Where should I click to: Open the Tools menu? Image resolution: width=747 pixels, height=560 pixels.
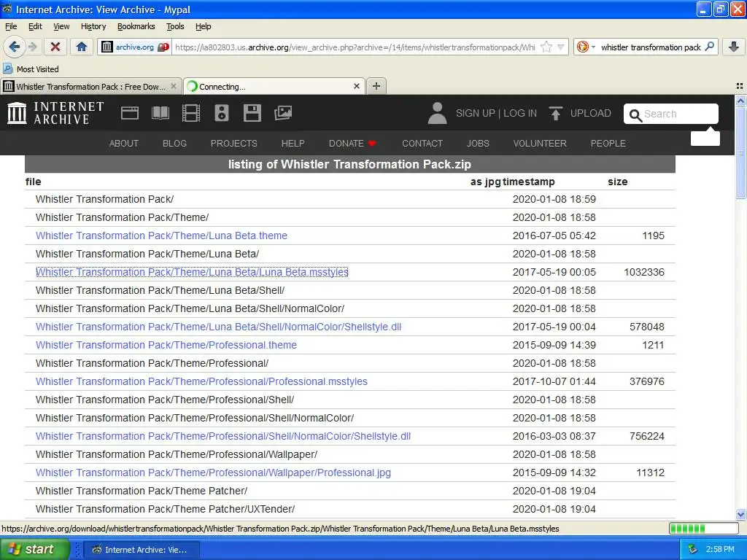point(175,26)
